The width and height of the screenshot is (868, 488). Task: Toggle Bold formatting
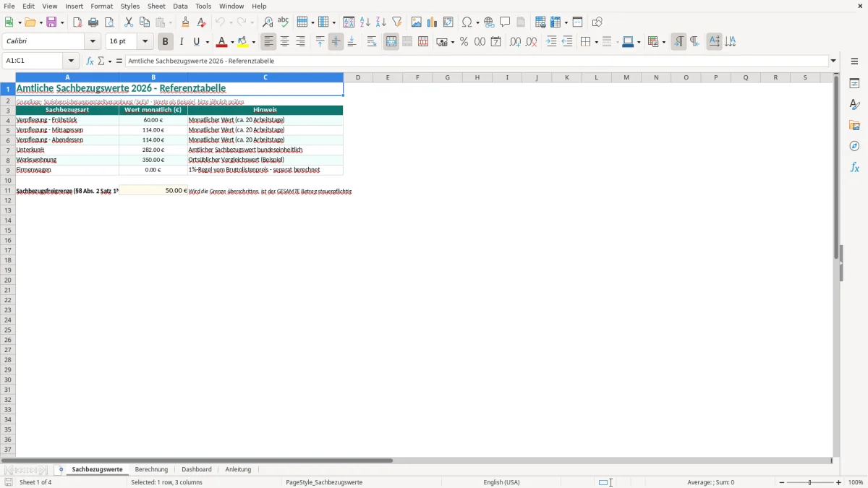point(166,42)
